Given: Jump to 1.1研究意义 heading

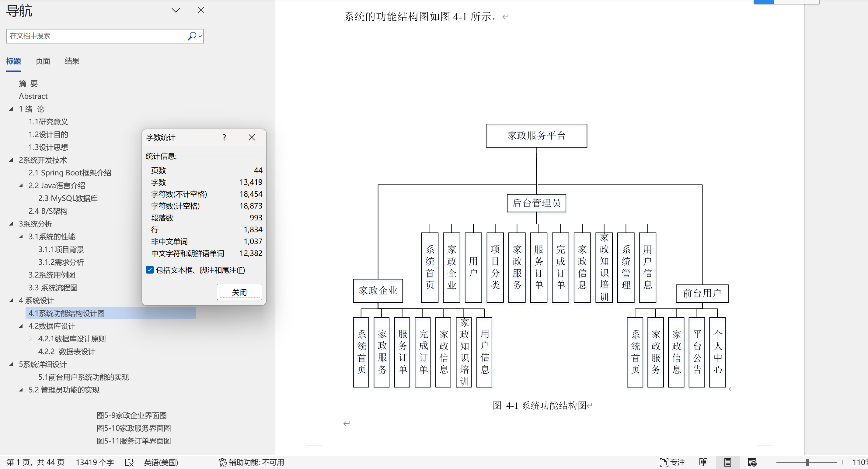Looking at the screenshot, I should 48,122.
